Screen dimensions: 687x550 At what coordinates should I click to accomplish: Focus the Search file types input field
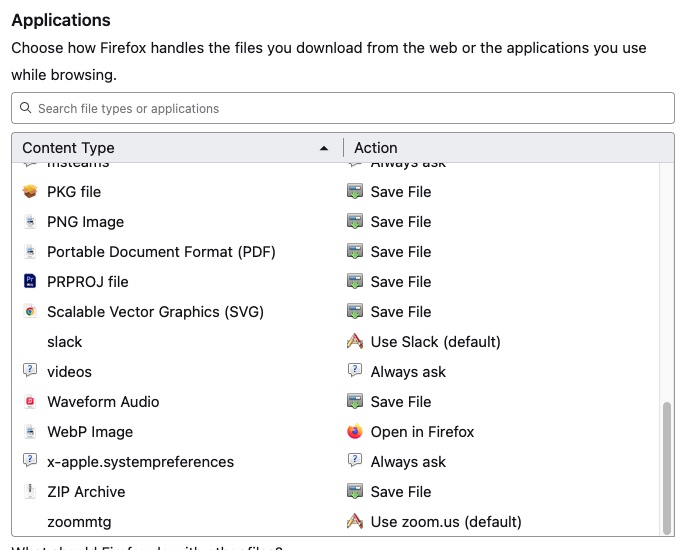[x=350, y=108]
